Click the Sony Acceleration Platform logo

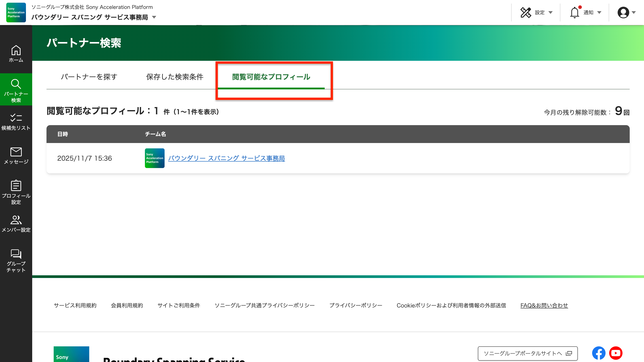(16, 12)
